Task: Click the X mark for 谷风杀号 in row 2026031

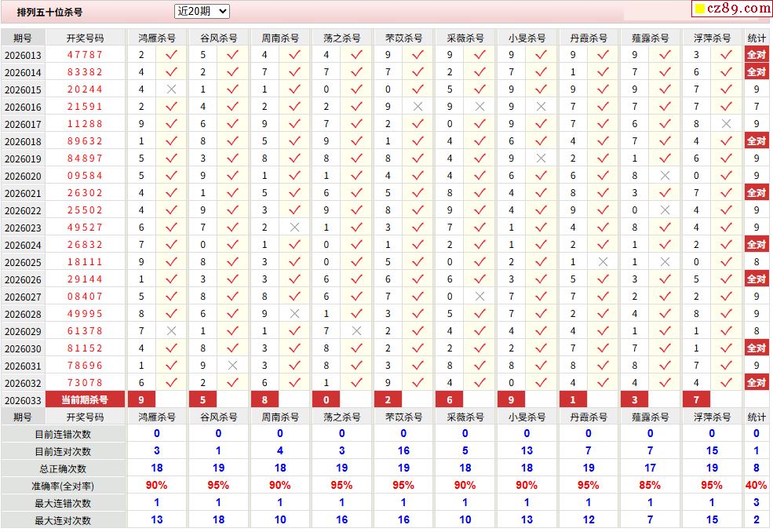Action: (x=233, y=366)
